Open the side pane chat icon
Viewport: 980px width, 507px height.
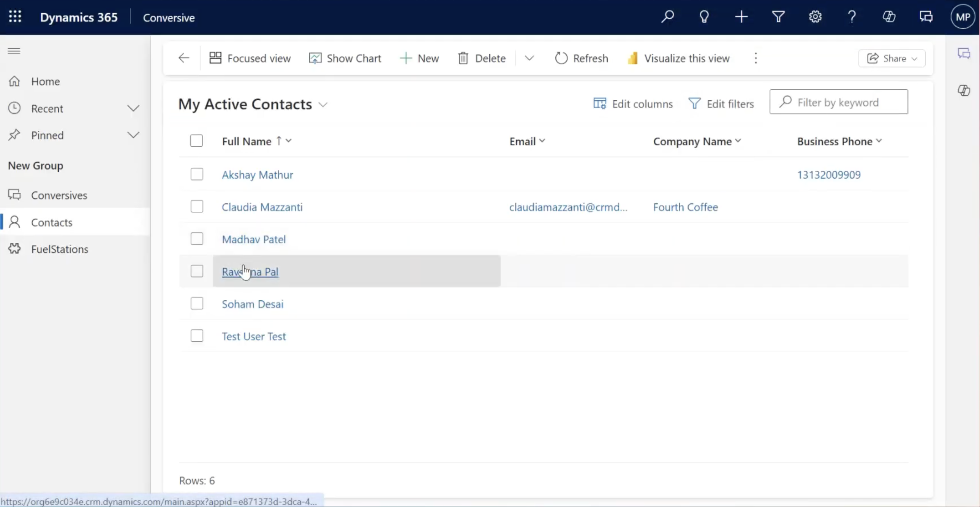tap(964, 53)
